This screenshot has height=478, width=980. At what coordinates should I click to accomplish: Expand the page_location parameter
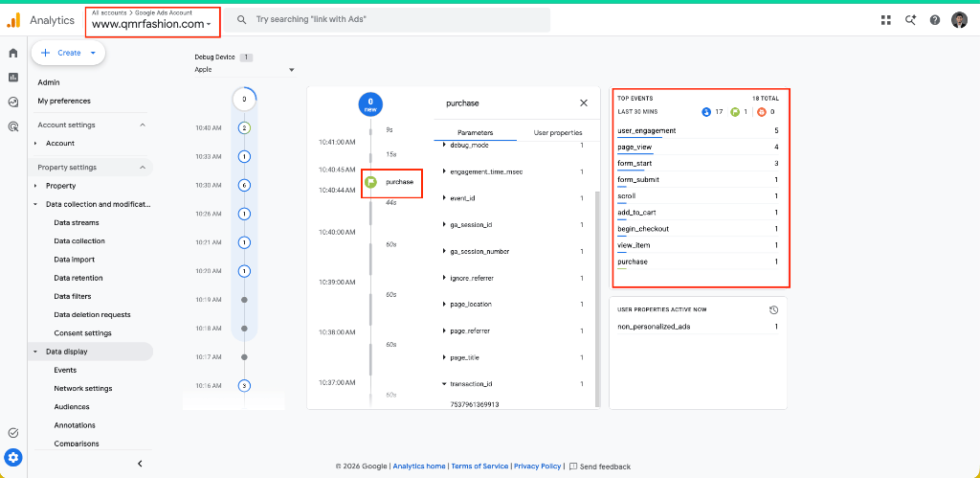point(444,305)
